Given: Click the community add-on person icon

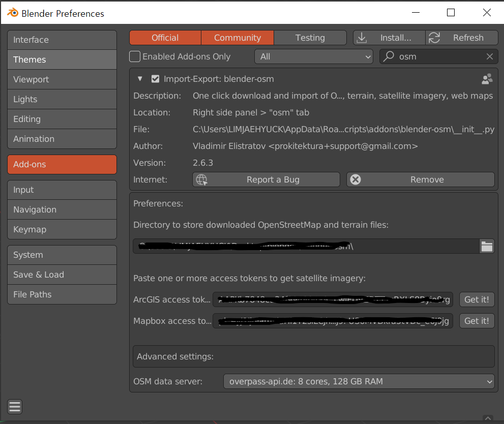Looking at the screenshot, I should [487, 79].
